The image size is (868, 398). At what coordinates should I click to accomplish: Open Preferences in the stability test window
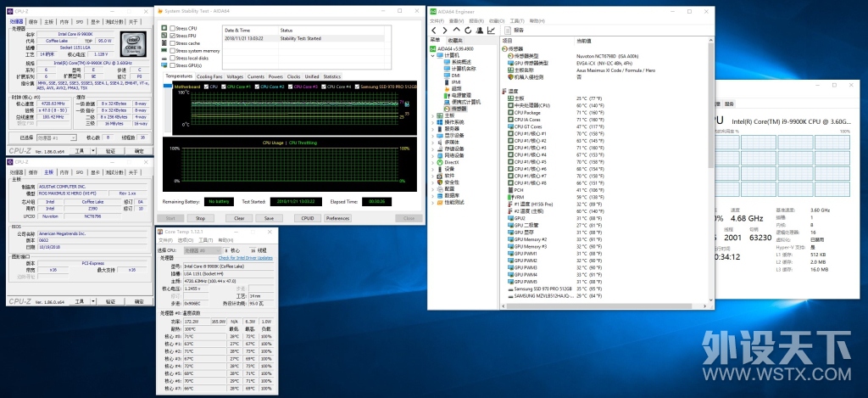click(337, 218)
